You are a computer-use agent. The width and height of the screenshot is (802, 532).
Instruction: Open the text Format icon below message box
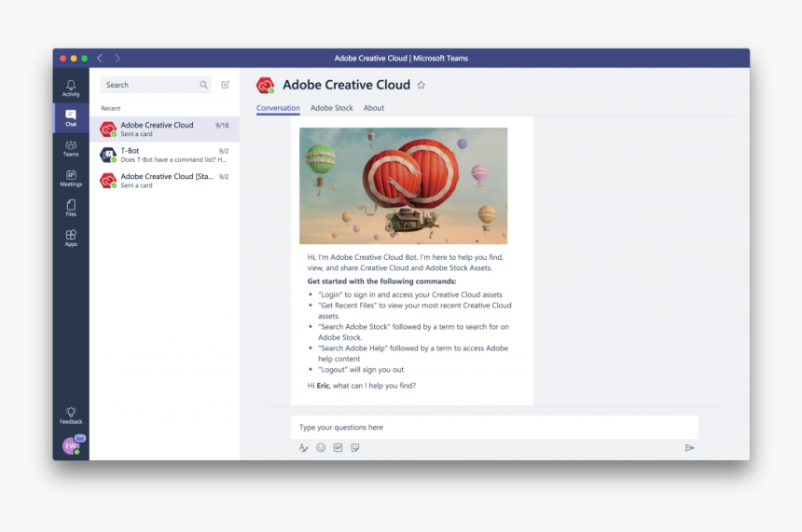tap(303, 447)
